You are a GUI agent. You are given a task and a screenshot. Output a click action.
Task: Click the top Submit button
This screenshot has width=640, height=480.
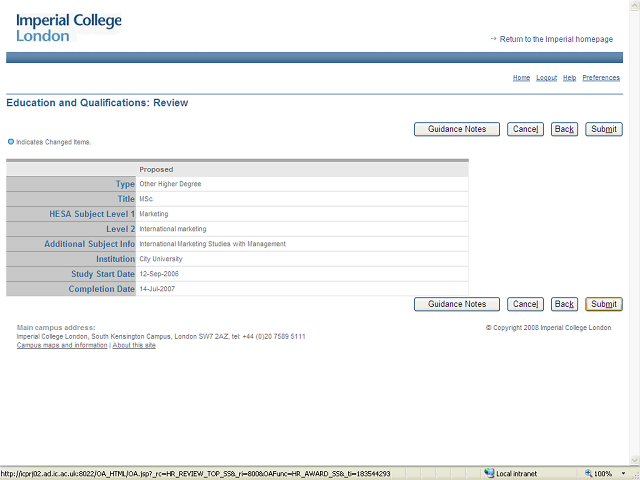click(x=604, y=129)
